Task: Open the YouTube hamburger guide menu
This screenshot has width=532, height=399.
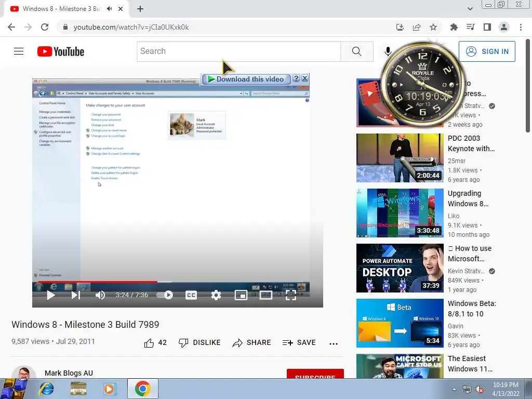Action: pos(19,51)
